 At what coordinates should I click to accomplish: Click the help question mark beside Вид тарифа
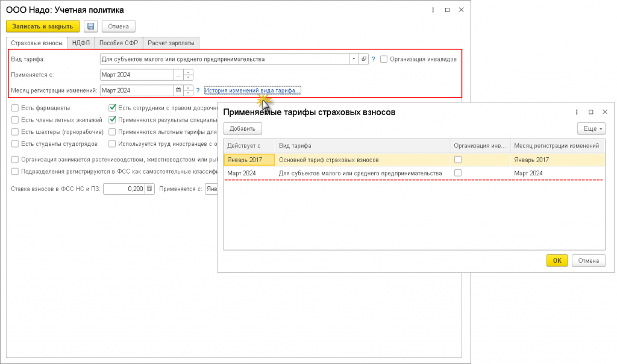[x=373, y=59]
